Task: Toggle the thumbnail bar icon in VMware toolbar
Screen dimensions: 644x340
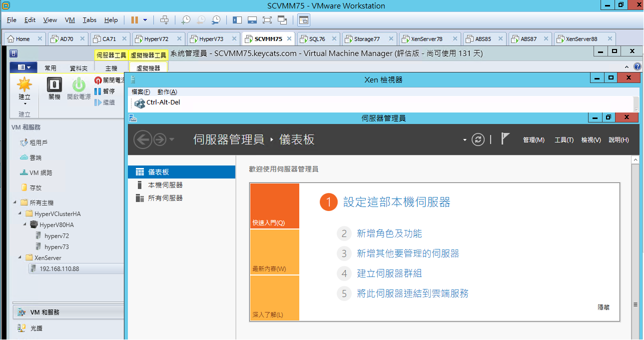Action: click(252, 20)
